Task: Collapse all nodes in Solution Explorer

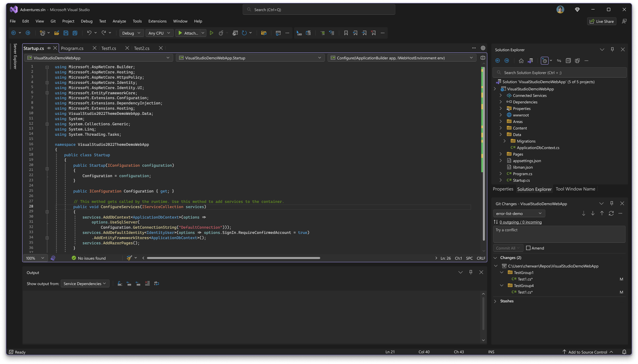Action: coord(568,61)
